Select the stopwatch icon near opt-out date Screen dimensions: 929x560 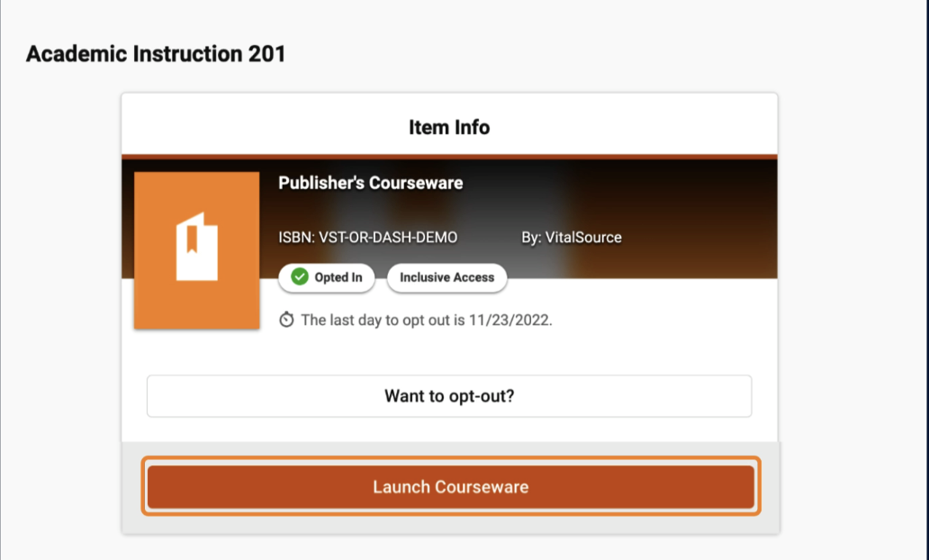(x=287, y=319)
